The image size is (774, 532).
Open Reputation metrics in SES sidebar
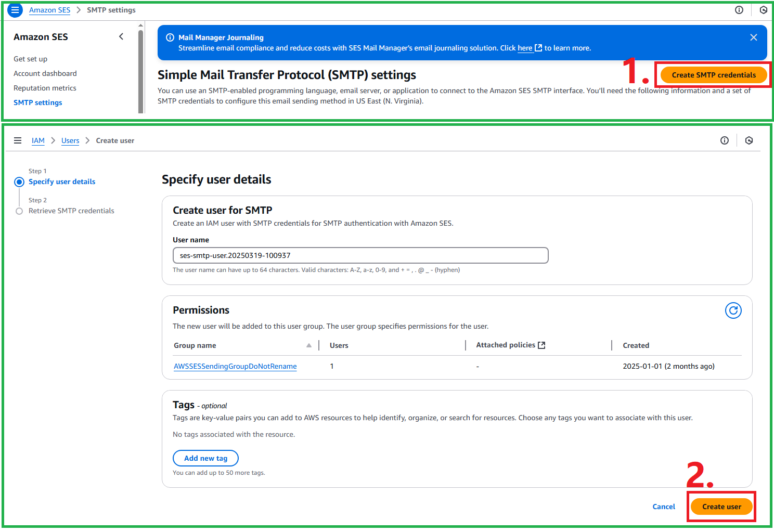pyautogui.click(x=45, y=88)
